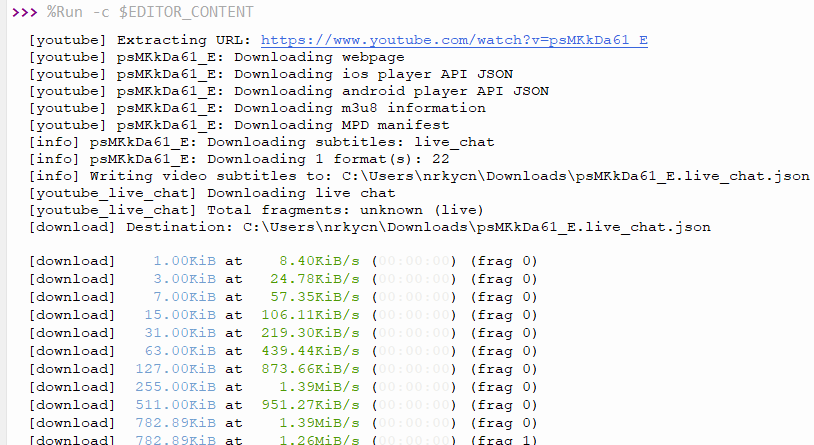This screenshot has height=445, width=814.
Task: Click the 873.66KiB/s speed value
Action: point(310,369)
